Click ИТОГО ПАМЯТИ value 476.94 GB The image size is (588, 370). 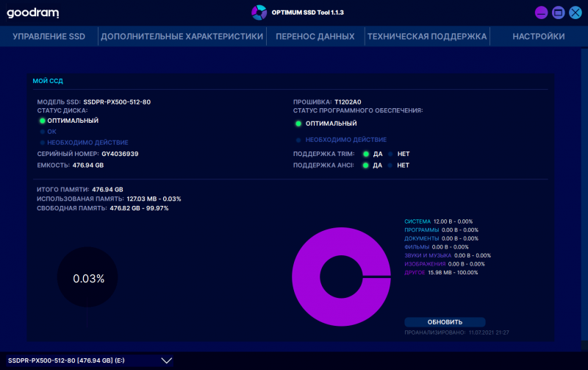107,190
